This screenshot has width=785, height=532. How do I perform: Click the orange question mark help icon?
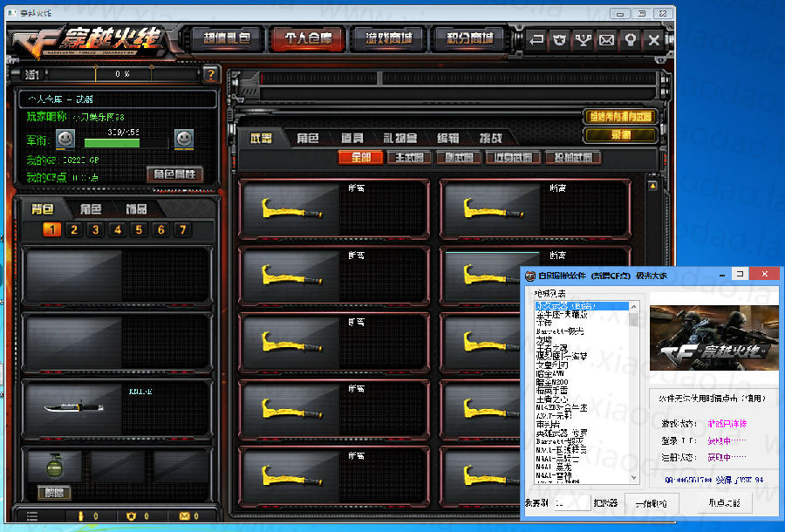tap(209, 75)
